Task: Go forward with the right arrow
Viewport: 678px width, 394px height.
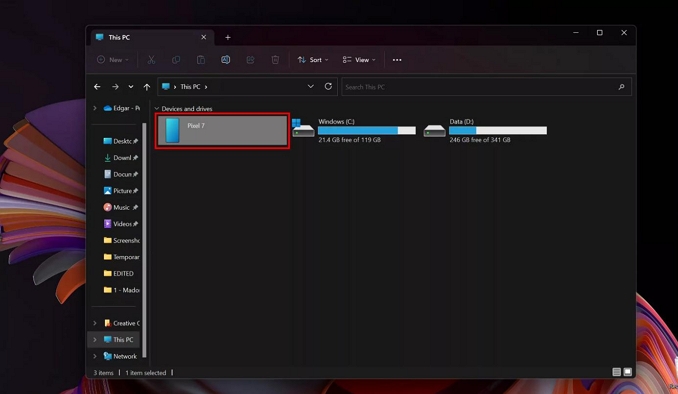Action: [x=115, y=87]
